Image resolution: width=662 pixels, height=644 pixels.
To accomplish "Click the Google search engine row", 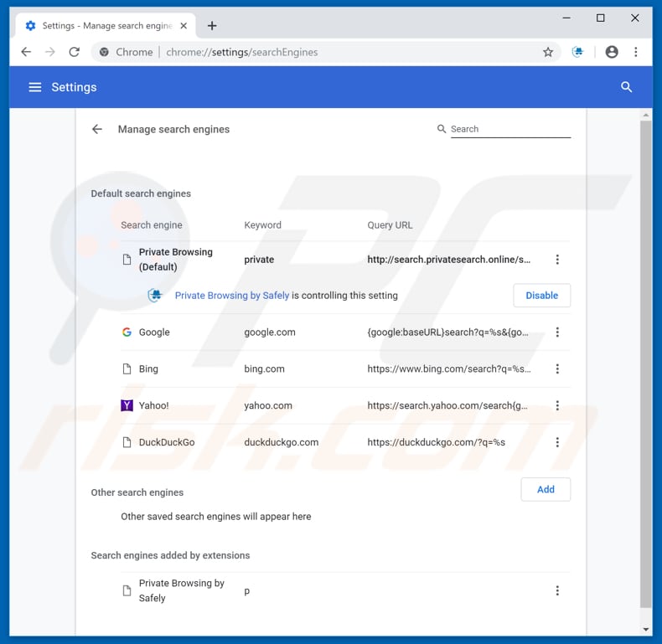I will tap(345, 332).
